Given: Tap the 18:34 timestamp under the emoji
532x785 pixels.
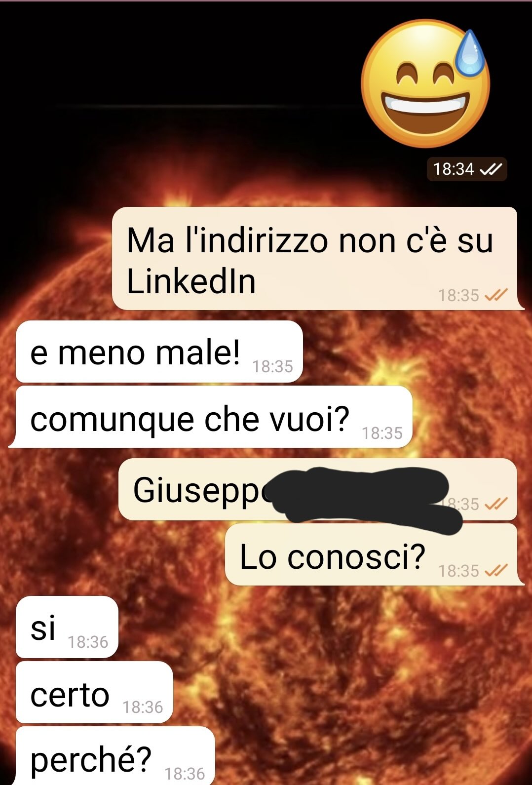Looking at the screenshot, I should [x=454, y=169].
